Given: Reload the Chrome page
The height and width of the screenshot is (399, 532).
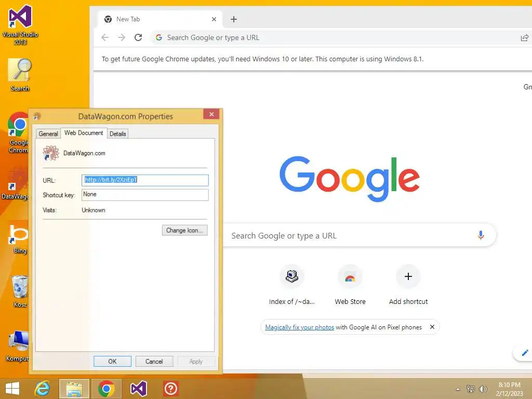Looking at the screenshot, I should click(138, 37).
